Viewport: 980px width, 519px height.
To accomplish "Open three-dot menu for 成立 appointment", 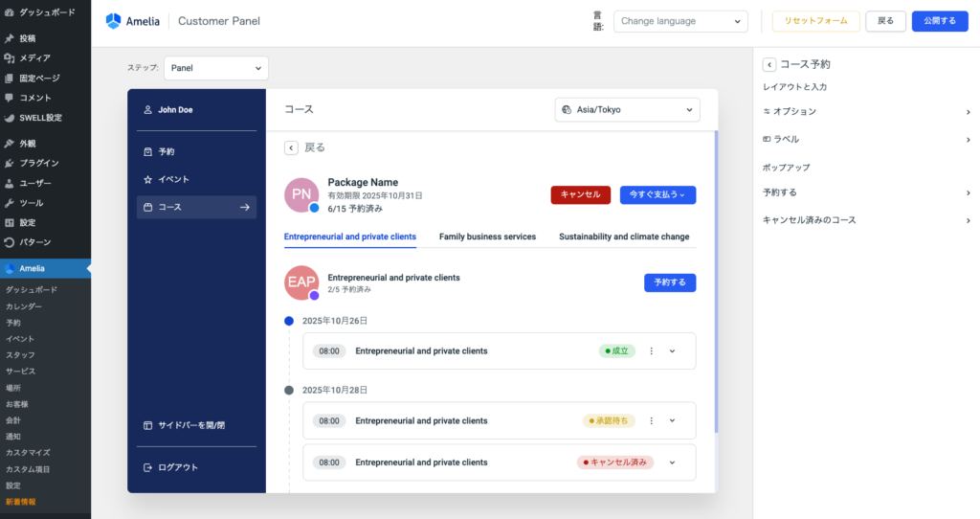I will point(652,350).
